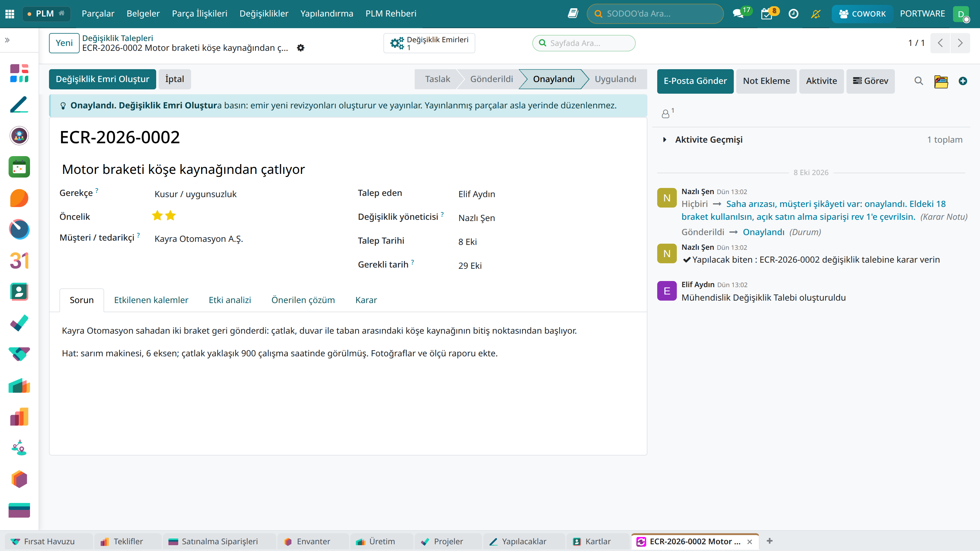Open the Değişiklikler menu
The width and height of the screenshot is (980, 551).
264,14
